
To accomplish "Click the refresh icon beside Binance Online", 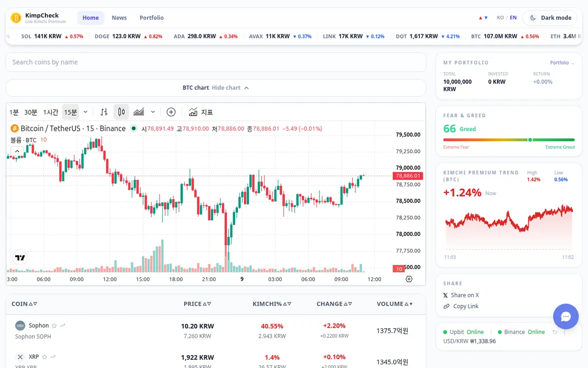I will (555, 332).
